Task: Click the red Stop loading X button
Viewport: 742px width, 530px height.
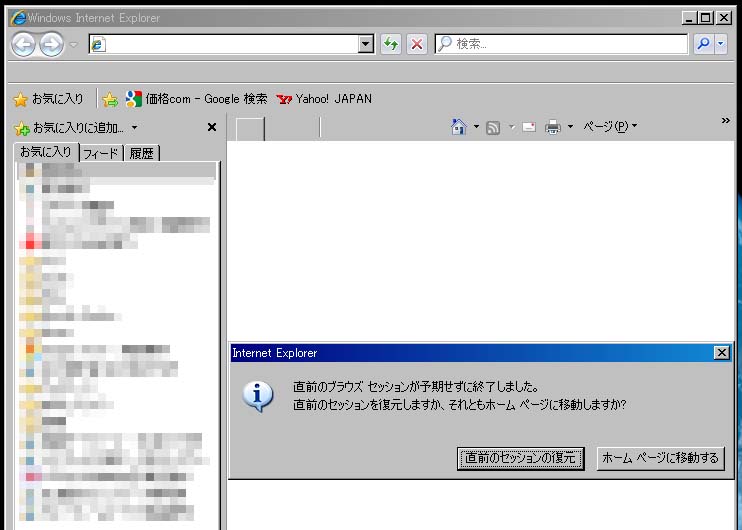Action: (x=416, y=44)
